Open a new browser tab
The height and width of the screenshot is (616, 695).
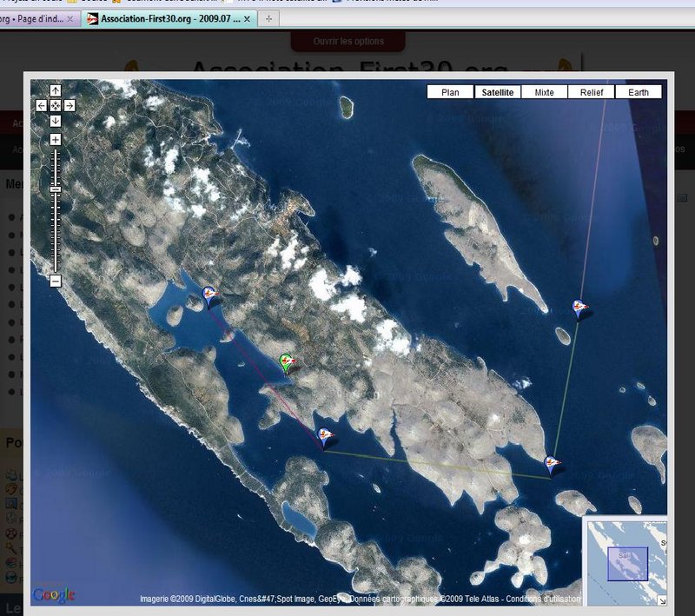click(268, 18)
